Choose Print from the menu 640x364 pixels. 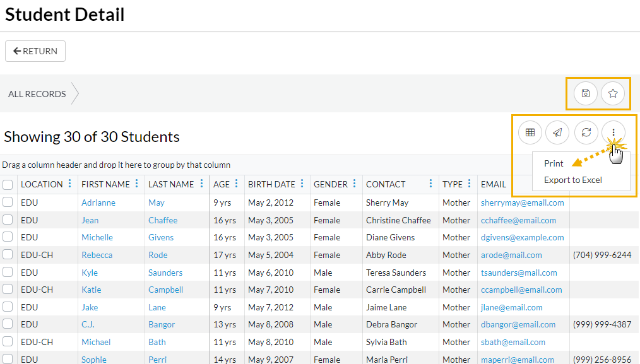click(x=554, y=163)
